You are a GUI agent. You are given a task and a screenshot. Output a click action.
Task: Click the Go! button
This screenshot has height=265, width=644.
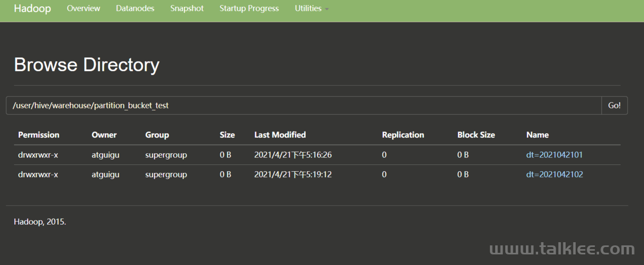tap(614, 105)
